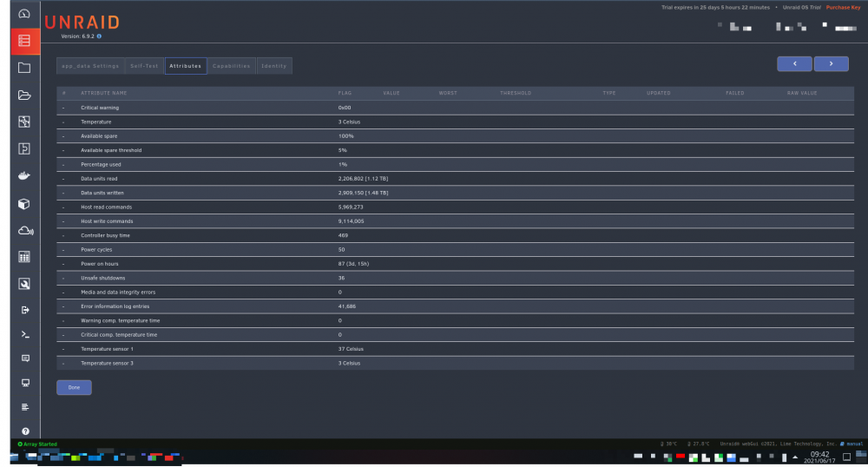
Task: Click the version info icon next to 6.9.2
Action: [99, 36]
